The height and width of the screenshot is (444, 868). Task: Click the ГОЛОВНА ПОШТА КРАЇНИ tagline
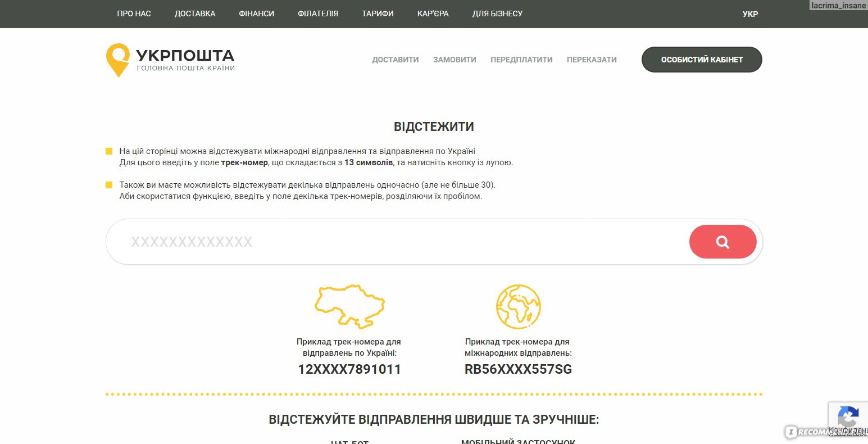pos(186,68)
